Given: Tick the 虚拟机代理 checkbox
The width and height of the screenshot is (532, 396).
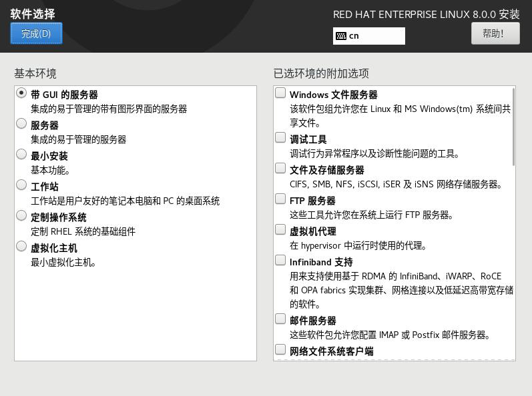Looking at the screenshot, I should [x=280, y=229].
